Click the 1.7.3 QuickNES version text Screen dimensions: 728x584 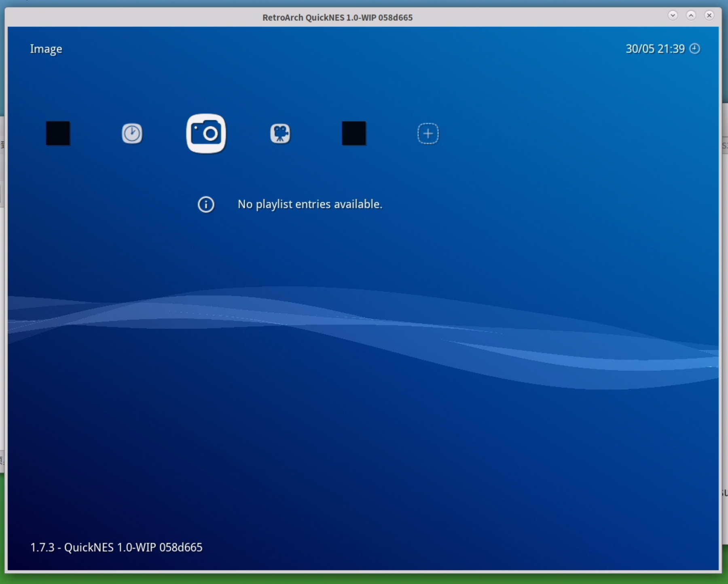coord(116,547)
